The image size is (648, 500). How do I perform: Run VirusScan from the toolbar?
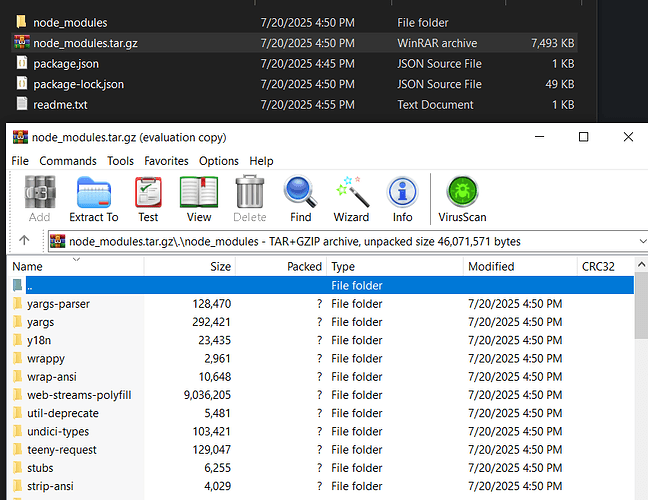462,198
